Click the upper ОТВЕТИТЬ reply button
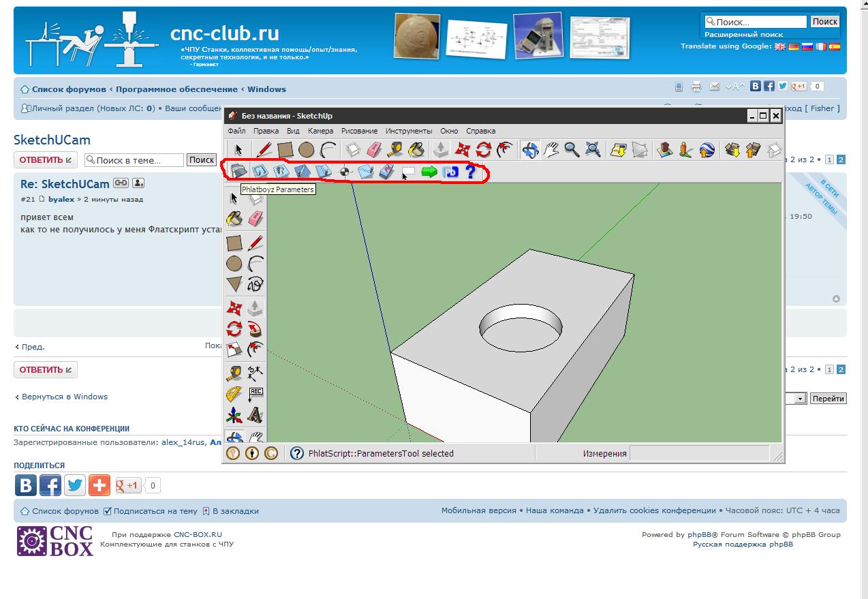The image size is (868, 599). tap(46, 160)
